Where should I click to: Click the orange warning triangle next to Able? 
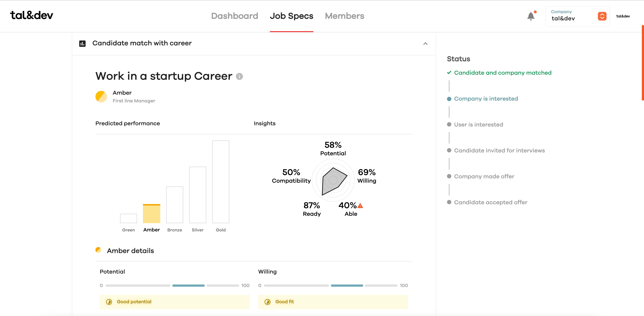(x=360, y=206)
